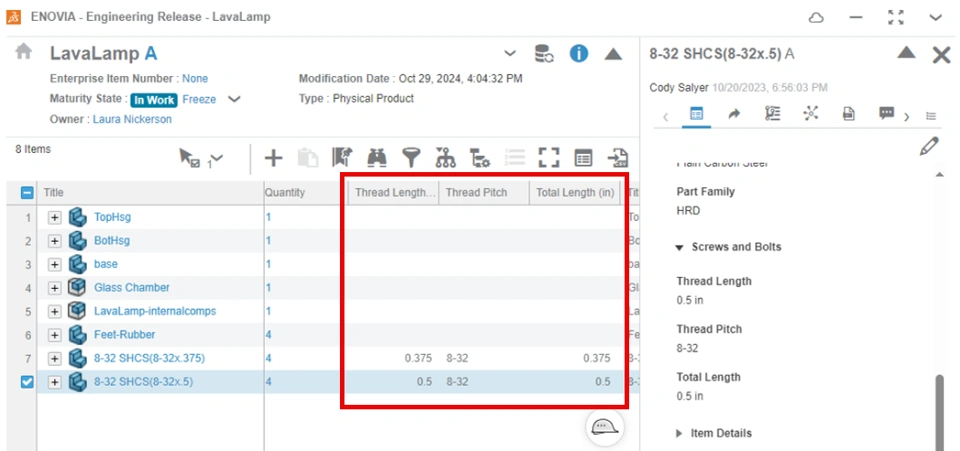Click the Enterprise Item Number None link
The height and width of the screenshot is (451, 960).
pyautogui.click(x=195, y=78)
